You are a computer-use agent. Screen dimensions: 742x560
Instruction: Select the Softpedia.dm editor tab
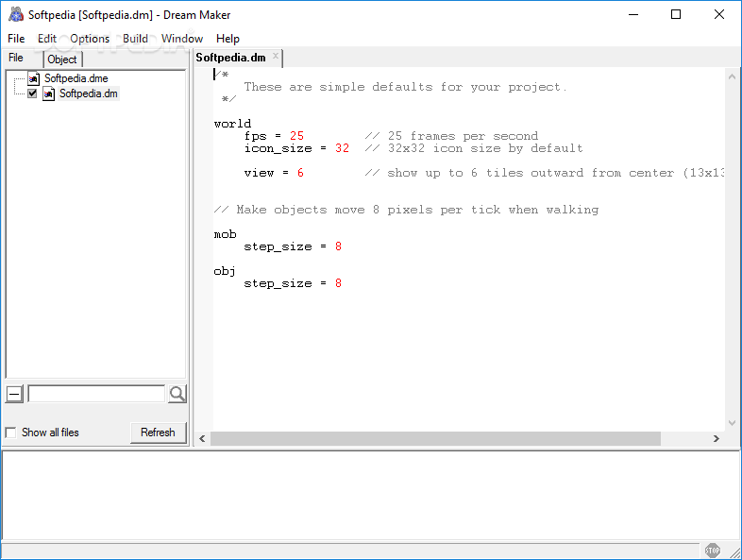click(x=231, y=58)
